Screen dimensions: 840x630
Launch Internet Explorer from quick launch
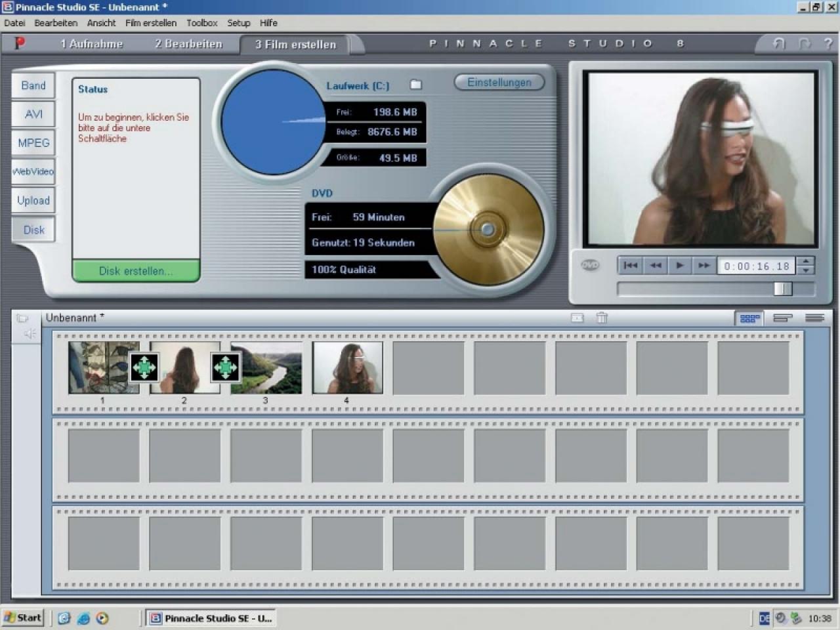pyautogui.click(x=83, y=618)
